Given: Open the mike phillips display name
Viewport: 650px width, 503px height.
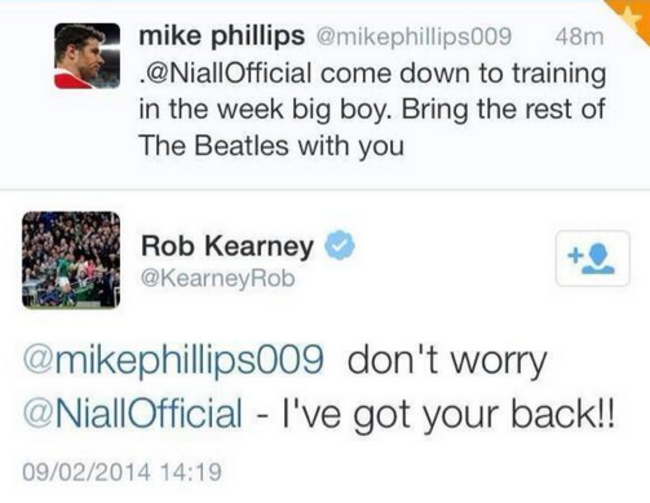Looking at the screenshot, I should (x=222, y=36).
